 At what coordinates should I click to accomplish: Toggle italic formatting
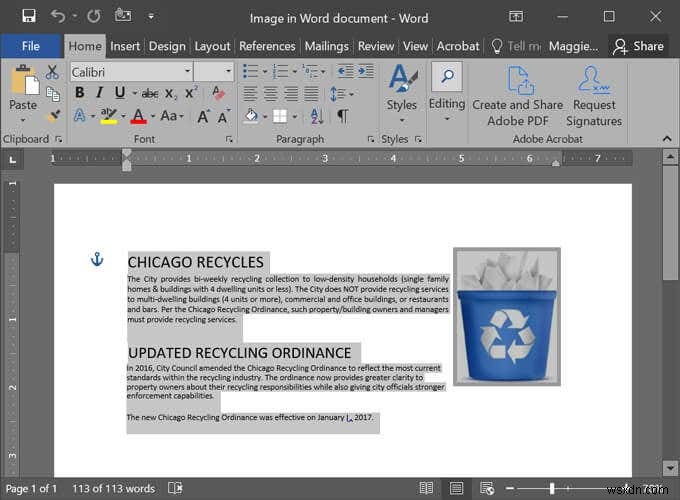[100, 94]
